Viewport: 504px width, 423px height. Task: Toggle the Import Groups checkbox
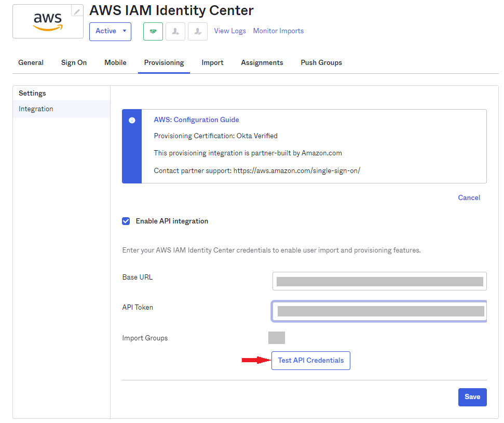coord(276,338)
